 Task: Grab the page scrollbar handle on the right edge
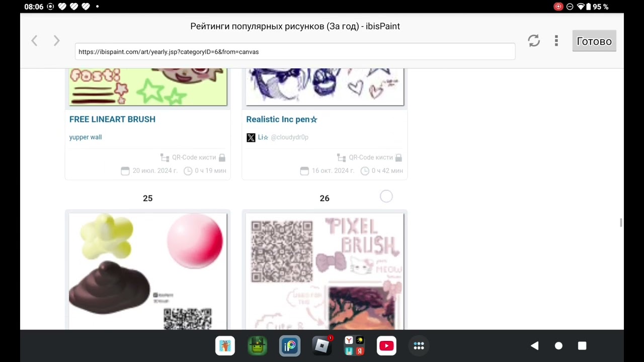pyautogui.click(x=621, y=223)
